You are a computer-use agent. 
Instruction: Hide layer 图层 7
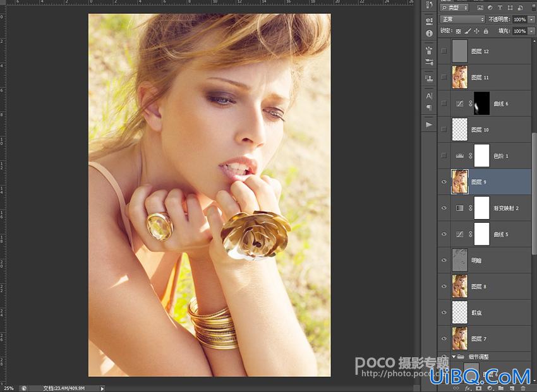click(x=444, y=338)
